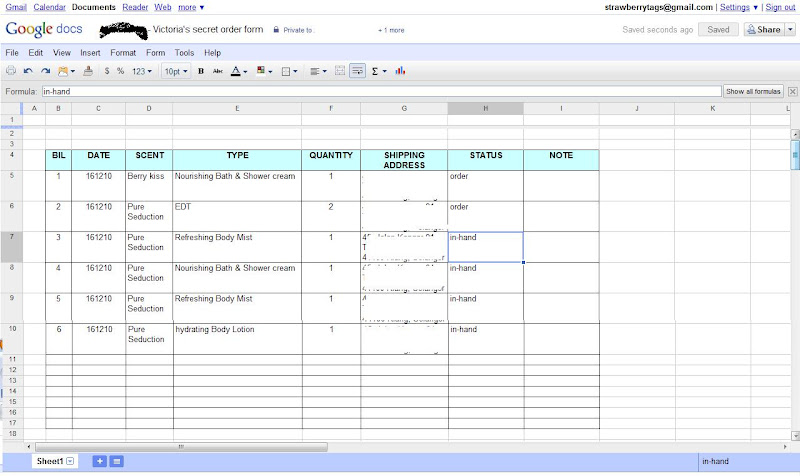
Task: Undo the last action
Action: click(28, 71)
